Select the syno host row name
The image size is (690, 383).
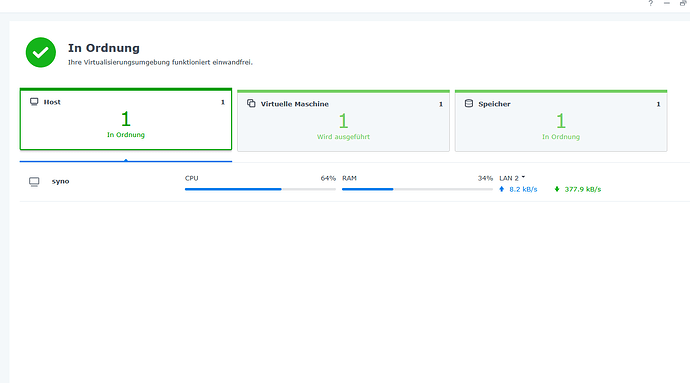pos(60,181)
